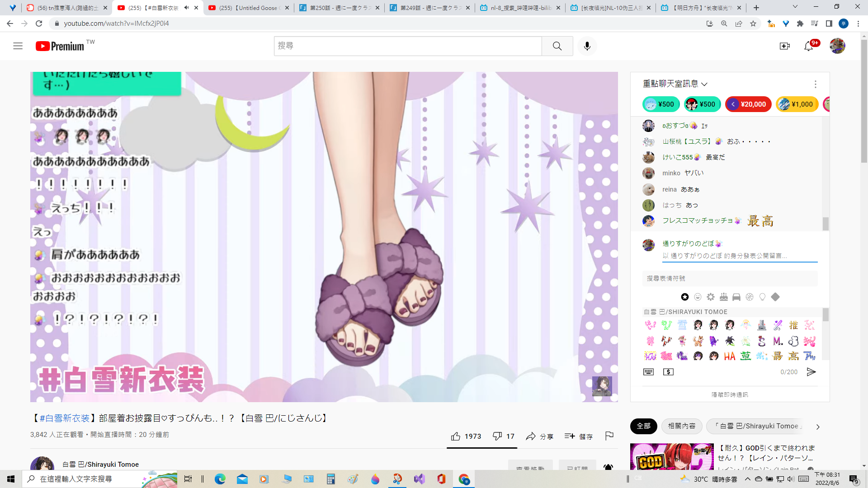This screenshot has height=488, width=868.
Task: Toggle the browser side panel icon
Action: coord(829,23)
